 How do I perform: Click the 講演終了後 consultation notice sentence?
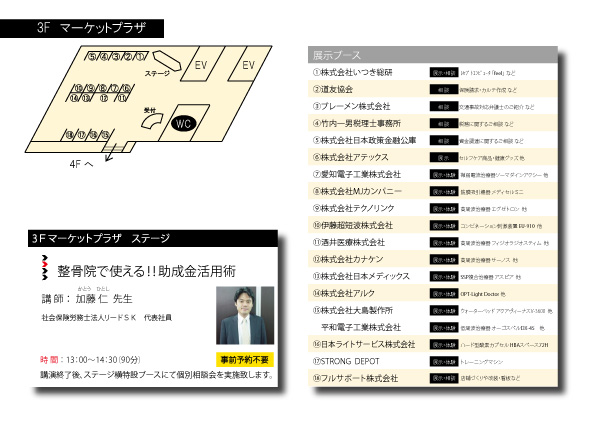point(157,375)
